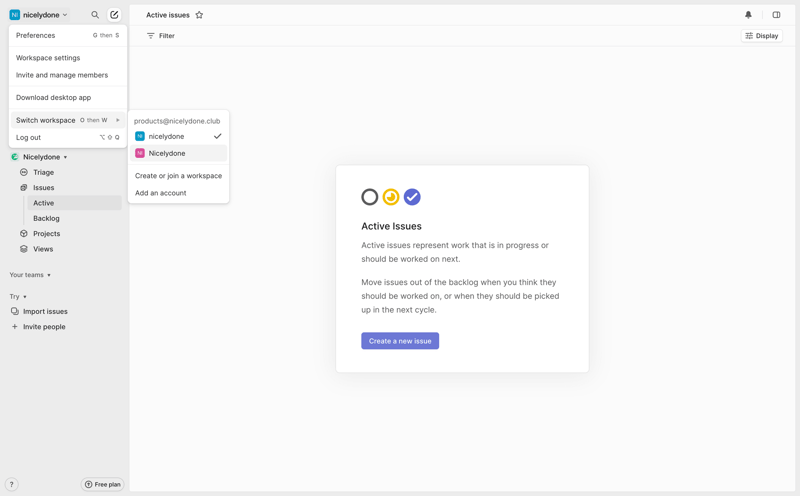Open notifications bell icon

coord(748,15)
